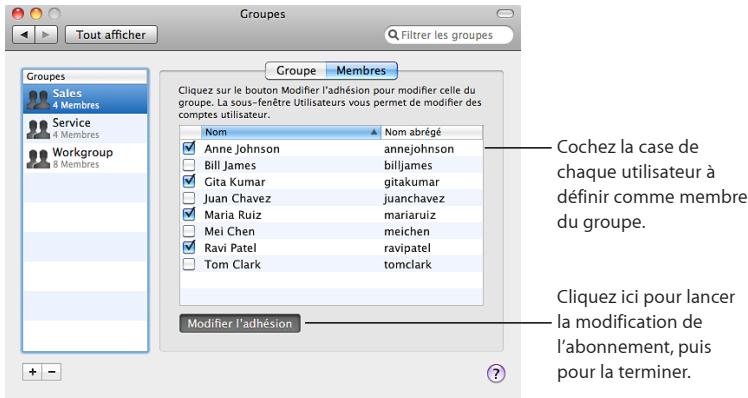This screenshot has width=748, height=398.
Task: Select the name Ravi Patel
Action: pos(230,248)
